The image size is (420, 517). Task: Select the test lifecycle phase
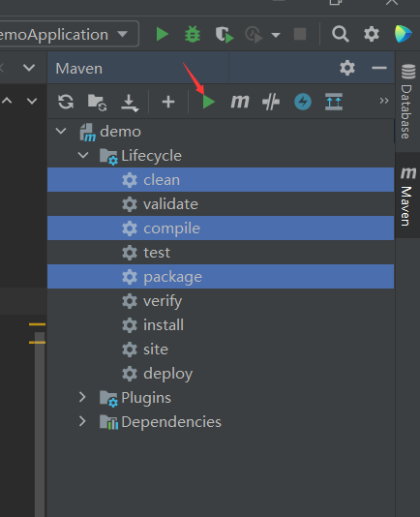click(x=221, y=253)
